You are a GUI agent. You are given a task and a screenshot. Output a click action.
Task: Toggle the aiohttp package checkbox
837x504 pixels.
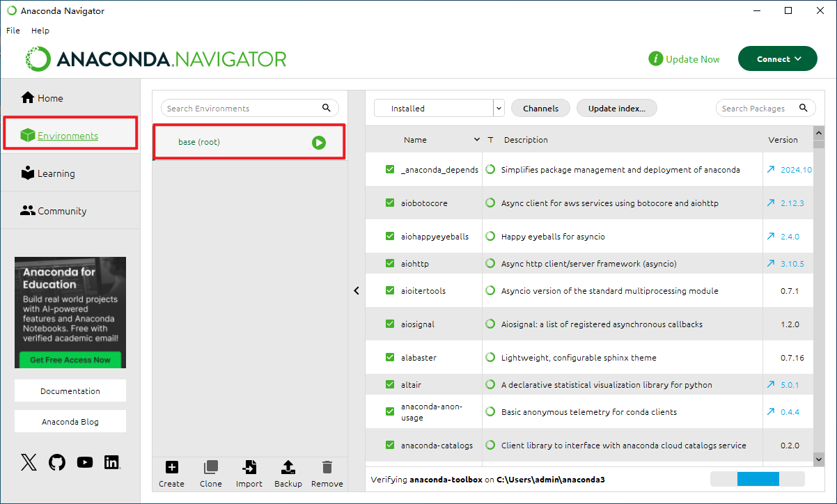coord(390,264)
